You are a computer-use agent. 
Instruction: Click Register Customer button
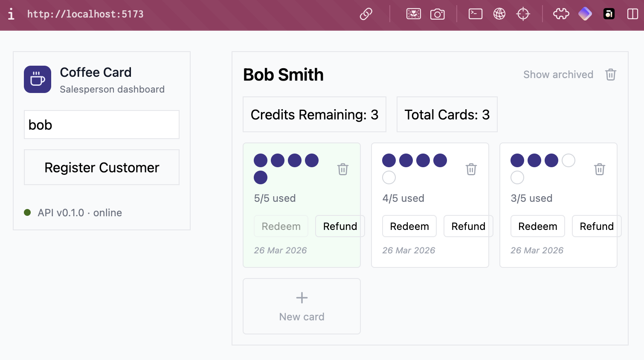click(102, 167)
